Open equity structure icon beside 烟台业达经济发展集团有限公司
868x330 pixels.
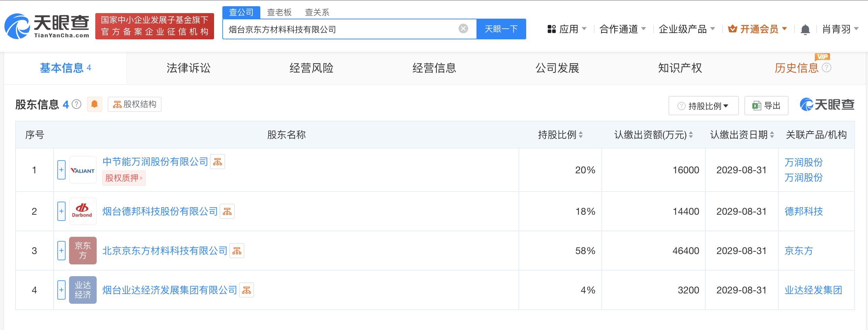coord(247,290)
